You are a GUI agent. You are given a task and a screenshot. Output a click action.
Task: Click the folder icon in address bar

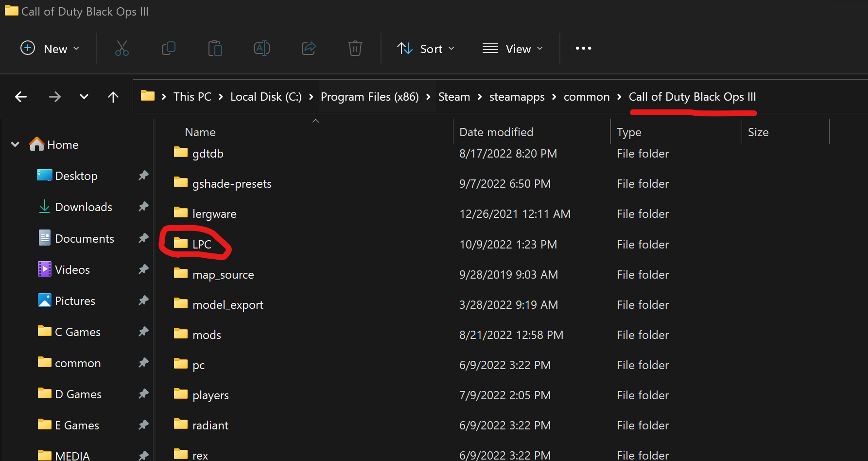148,96
